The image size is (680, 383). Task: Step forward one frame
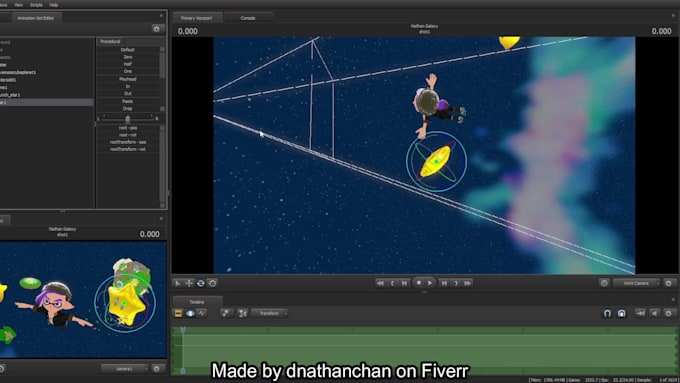444,283
